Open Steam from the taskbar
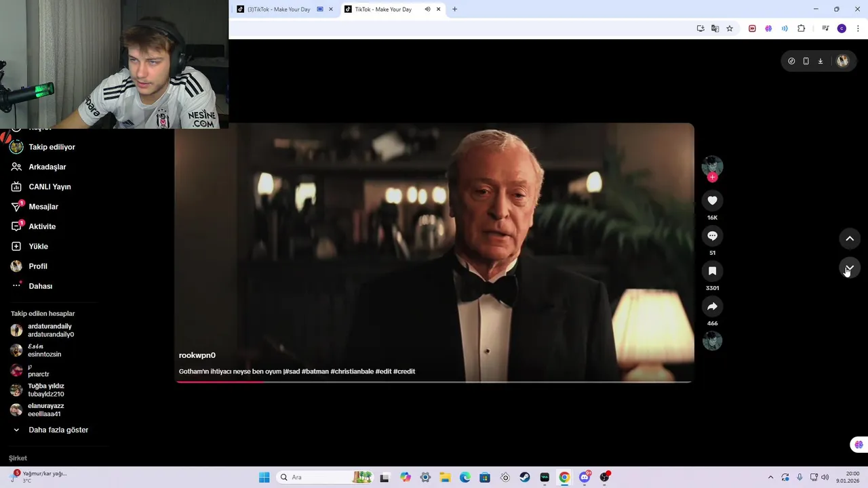The height and width of the screenshot is (488, 868). [x=525, y=477]
